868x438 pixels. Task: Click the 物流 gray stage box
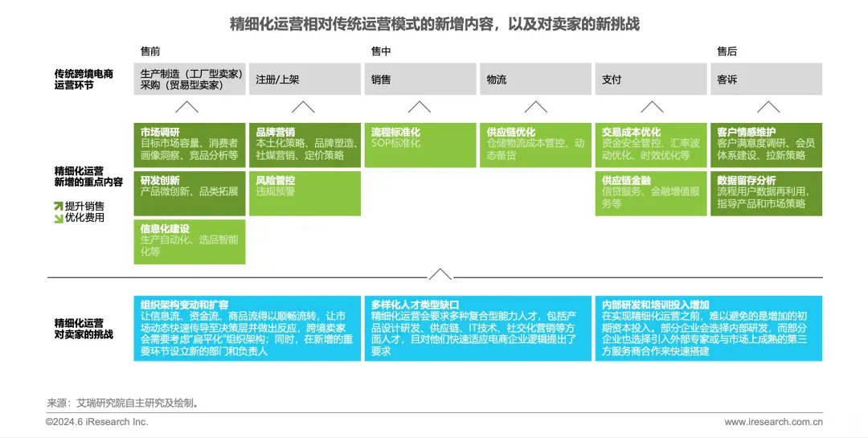[535, 80]
